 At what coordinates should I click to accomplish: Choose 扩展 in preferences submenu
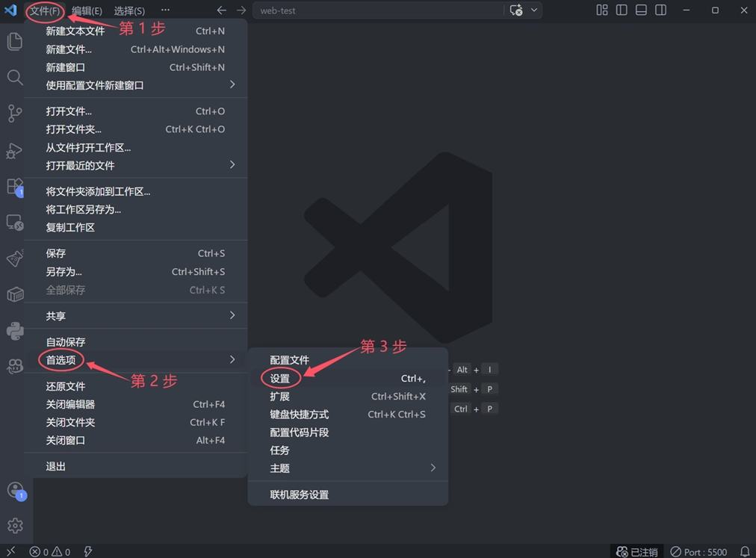347,397
